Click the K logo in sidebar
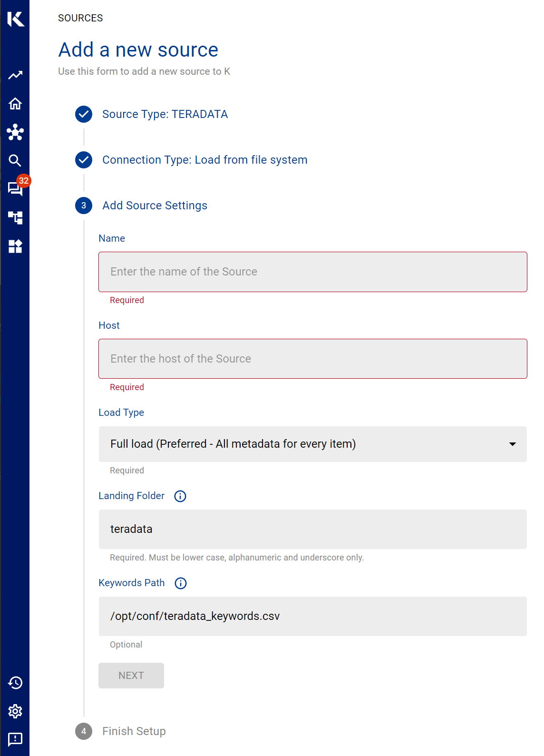 click(15, 19)
